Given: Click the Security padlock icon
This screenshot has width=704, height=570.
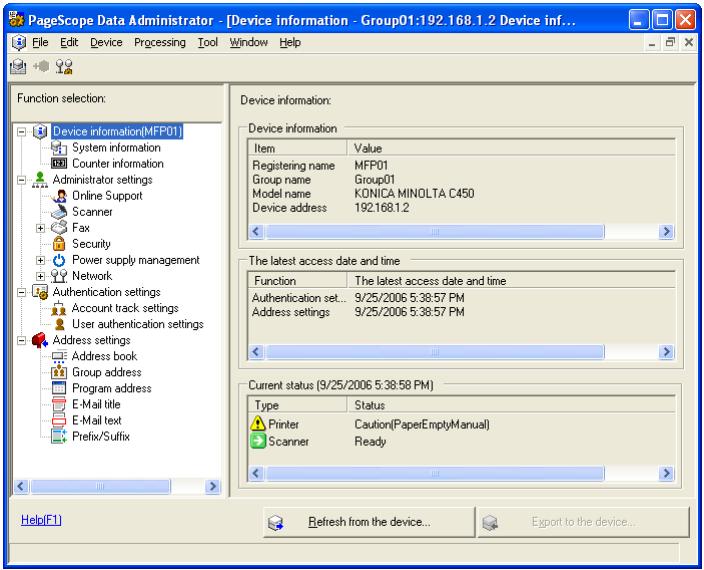Looking at the screenshot, I should (59, 244).
